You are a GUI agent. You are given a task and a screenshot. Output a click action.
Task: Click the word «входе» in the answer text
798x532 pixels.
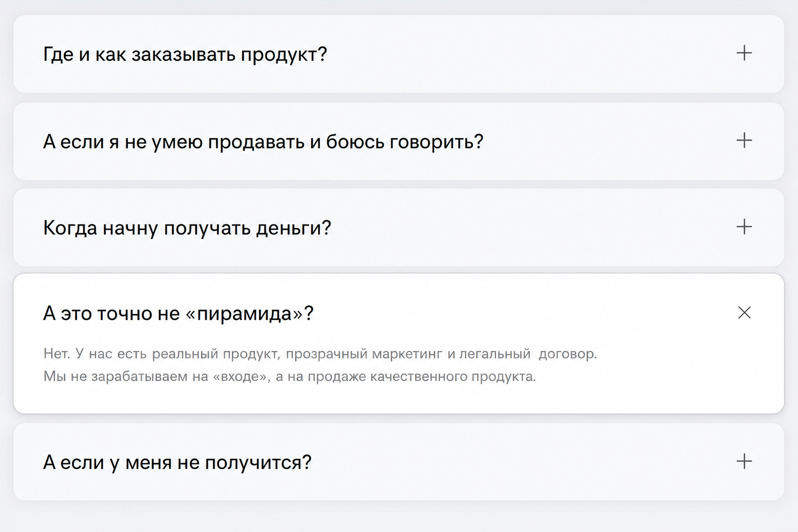243,377
